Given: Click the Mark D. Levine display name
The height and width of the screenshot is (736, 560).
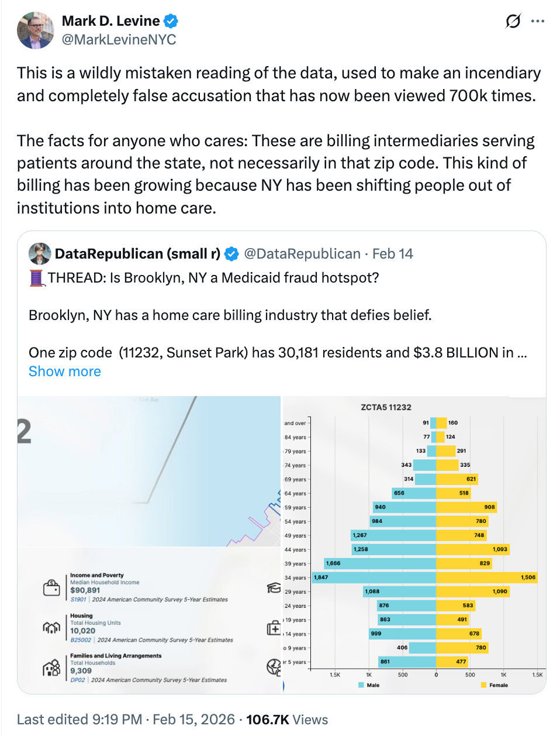Looking at the screenshot, I should click(x=111, y=21).
